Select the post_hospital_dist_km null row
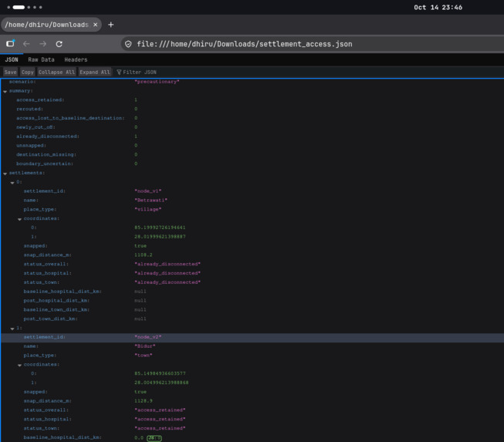 click(x=252, y=301)
